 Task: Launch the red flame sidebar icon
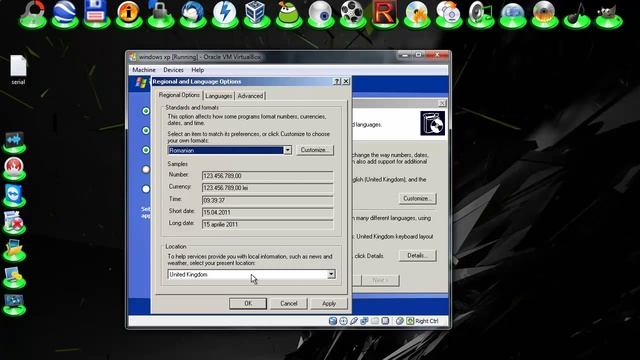[14, 169]
